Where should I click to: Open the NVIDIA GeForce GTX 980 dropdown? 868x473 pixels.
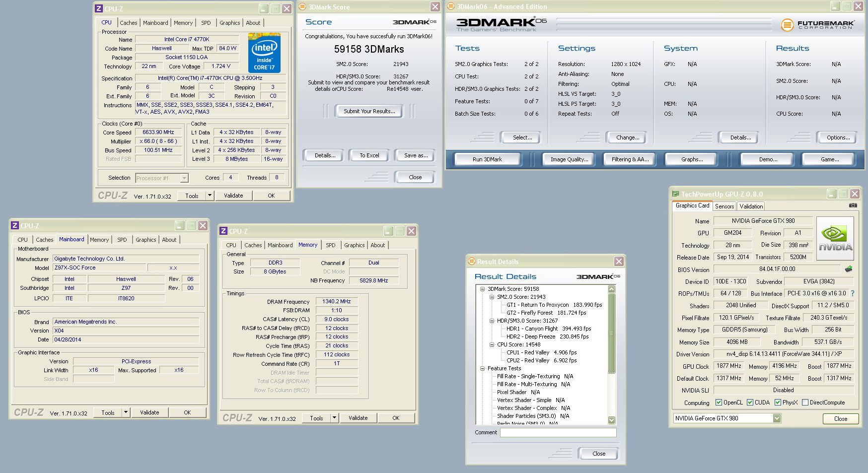(x=777, y=418)
